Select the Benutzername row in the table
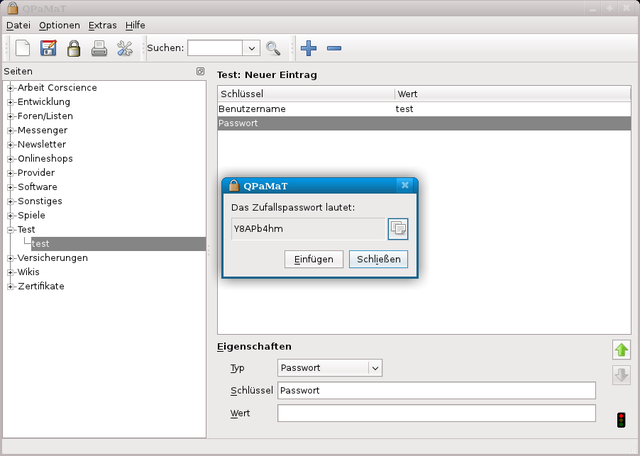The width and height of the screenshot is (640, 456). (424, 109)
